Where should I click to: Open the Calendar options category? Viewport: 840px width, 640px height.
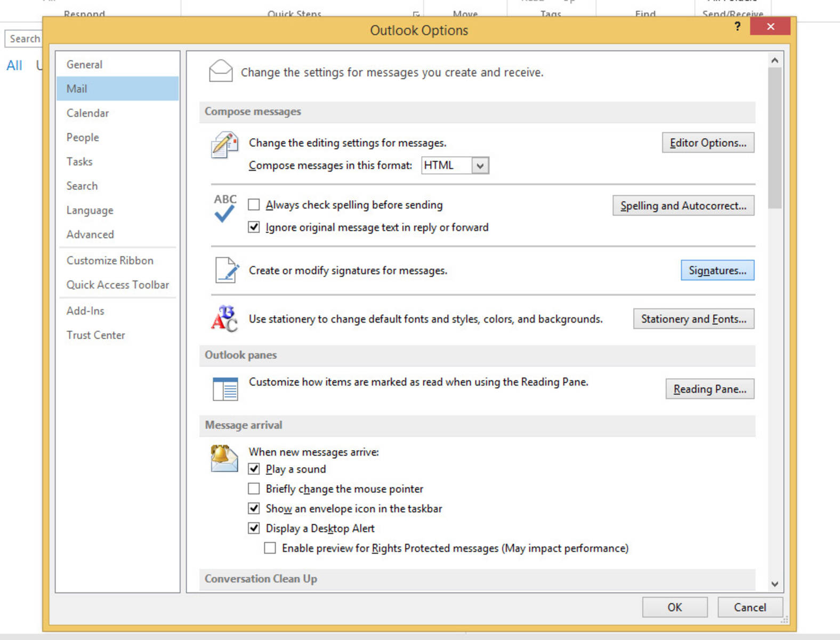click(118, 113)
